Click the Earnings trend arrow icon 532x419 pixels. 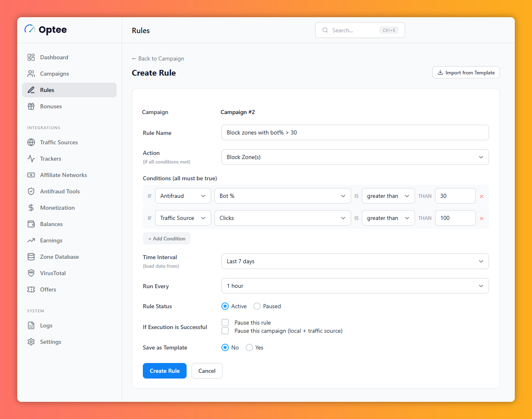pyautogui.click(x=31, y=240)
